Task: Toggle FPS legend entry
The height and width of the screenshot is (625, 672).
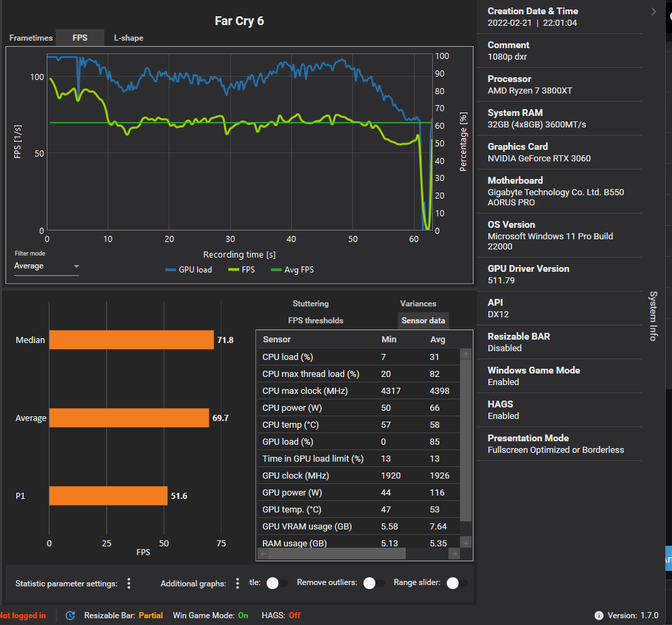Action: pos(242,269)
